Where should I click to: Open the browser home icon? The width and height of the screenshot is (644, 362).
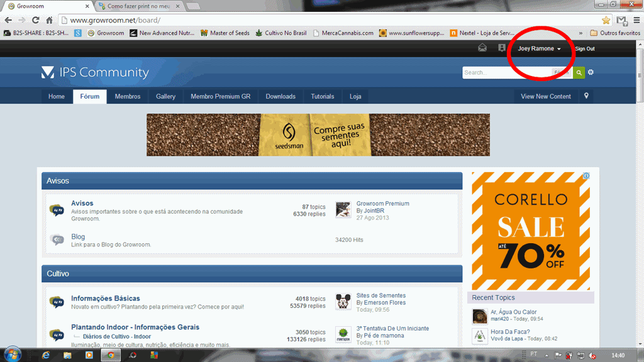coord(49,20)
